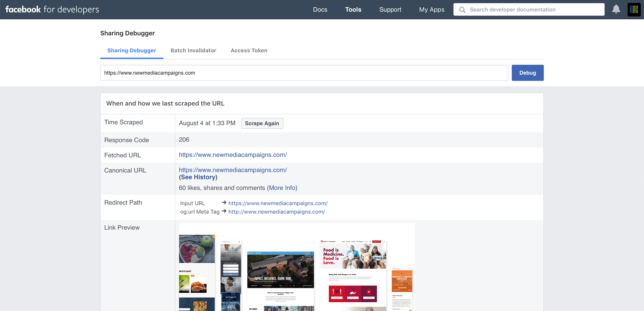Click the Scrape Again button

[262, 123]
